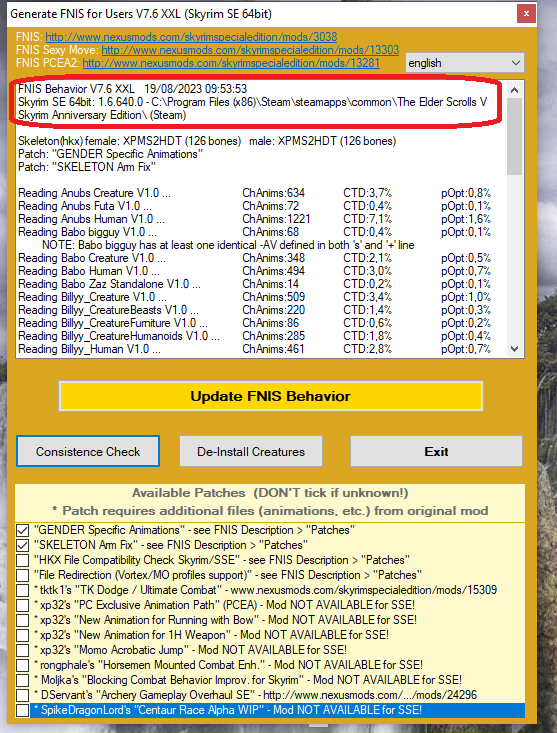This screenshot has width=557, height=733.
Task: Click the CTD:7,1% value
Action: [x=367, y=219]
